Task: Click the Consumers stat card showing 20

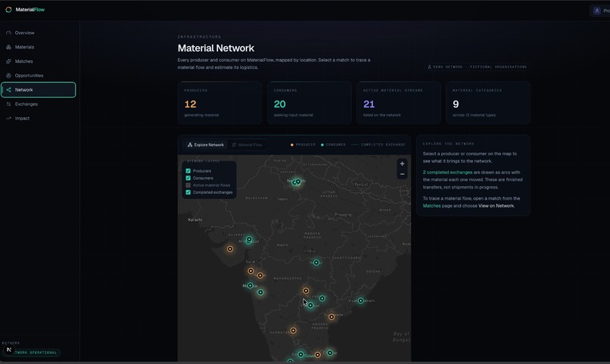Action: [310, 103]
